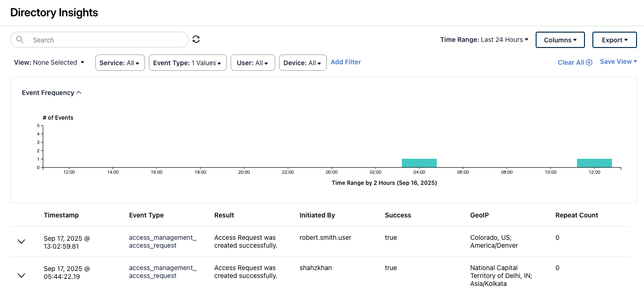Open the Export dropdown button
The height and width of the screenshot is (298, 644).
[614, 40]
